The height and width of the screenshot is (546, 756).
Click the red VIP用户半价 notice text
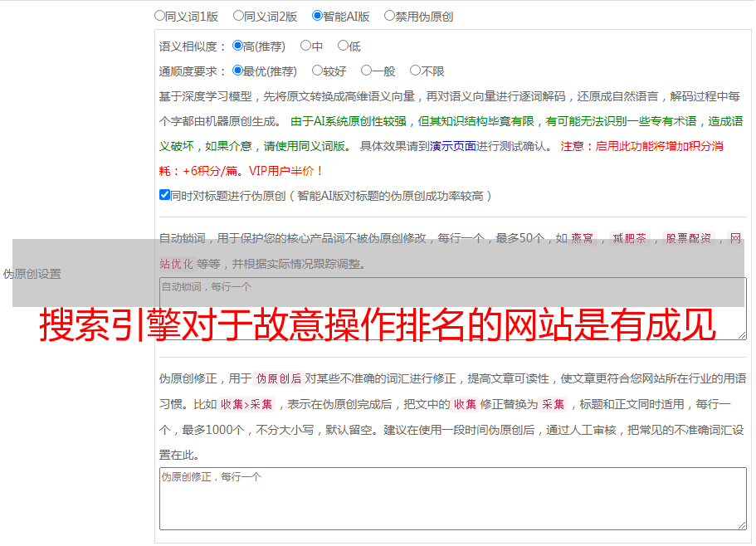point(286,171)
